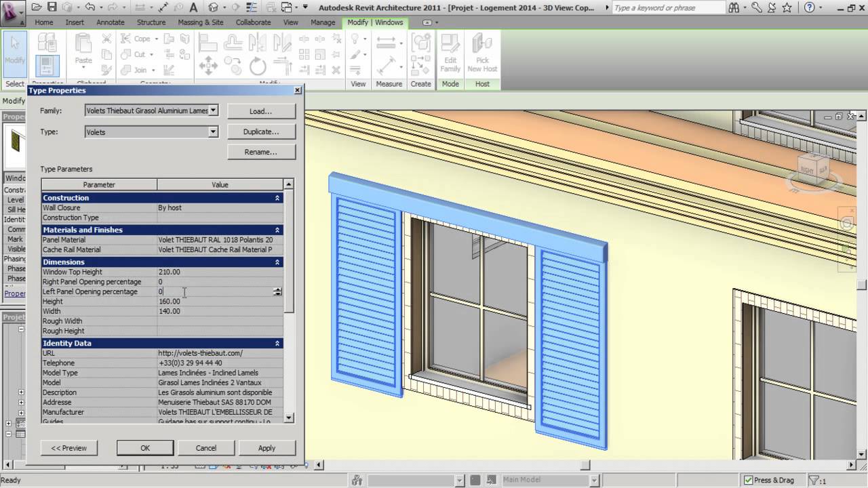This screenshot has height=488, width=868.
Task: Click the Edit Family icon
Action: (450, 53)
